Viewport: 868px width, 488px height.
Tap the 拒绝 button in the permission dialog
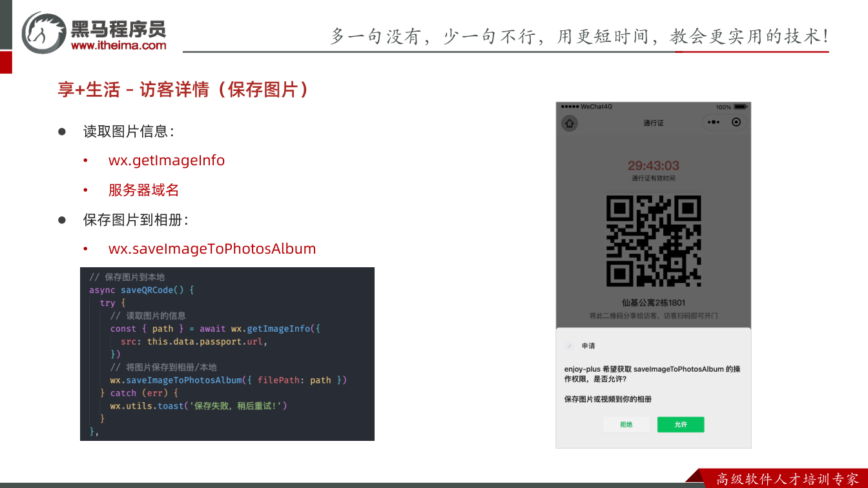click(x=626, y=425)
